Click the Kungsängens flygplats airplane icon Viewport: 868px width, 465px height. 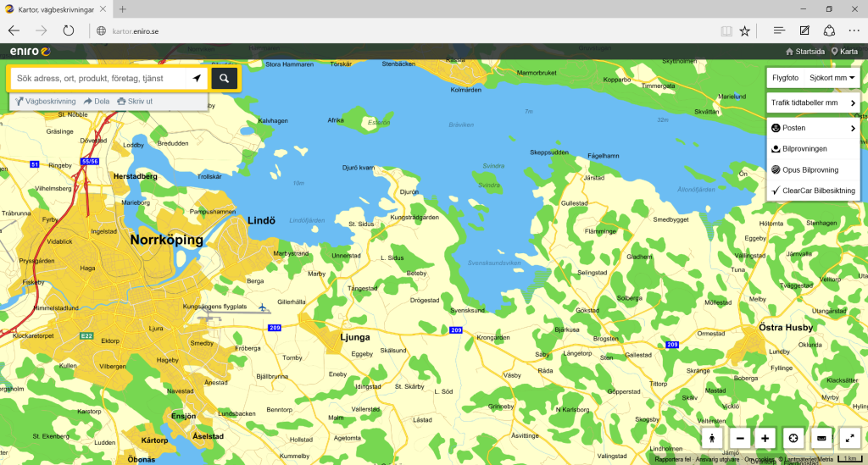click(x=263, y=307)
